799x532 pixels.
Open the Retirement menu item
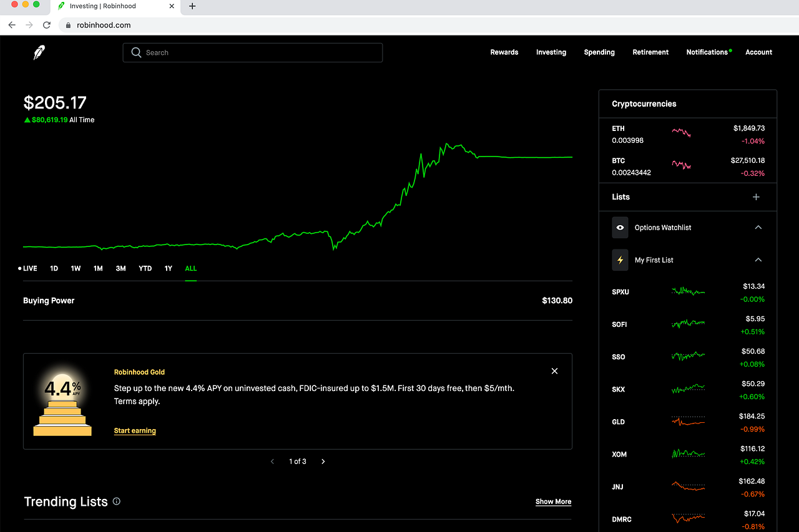pos(650,52)
